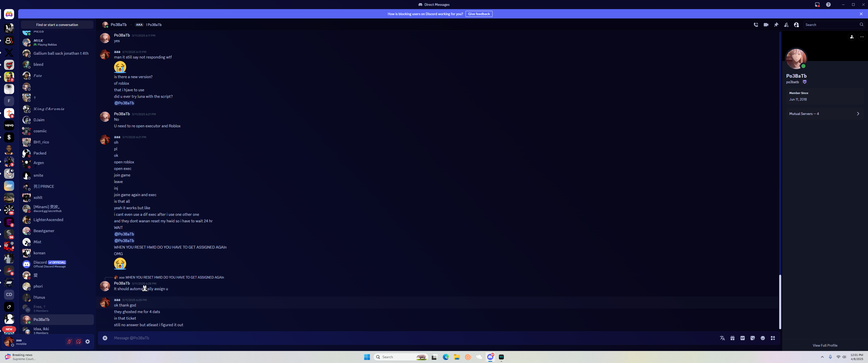The width and height of the screenshot is (868, 363).
Task: Start a voice call with Po3BaTb
Action: [x=756, y=25]
